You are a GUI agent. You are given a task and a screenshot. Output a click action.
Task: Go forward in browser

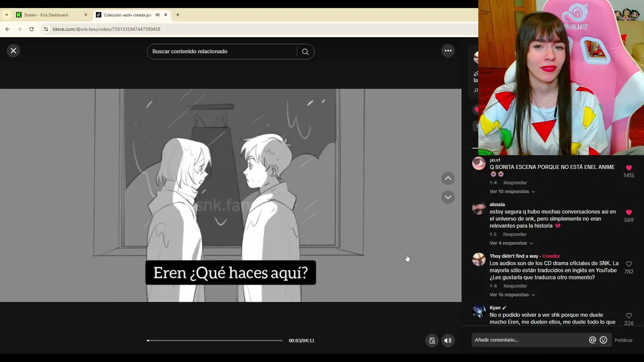[19, 29]
